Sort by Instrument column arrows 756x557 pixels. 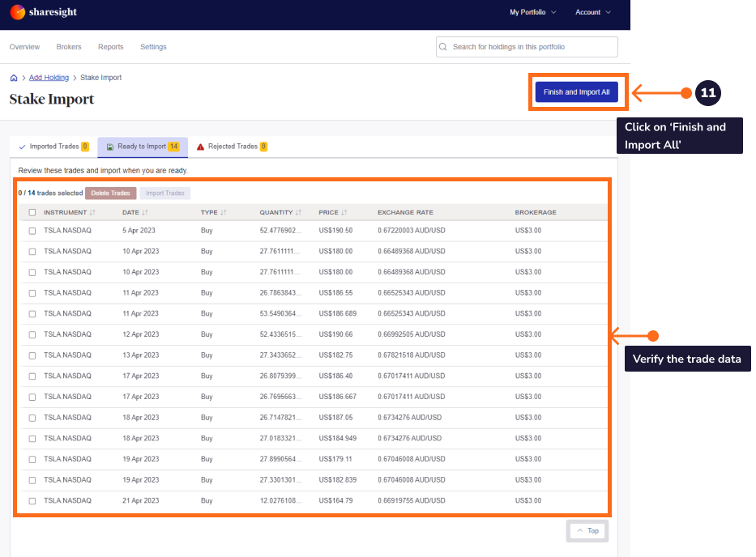(x=92, y=212)
